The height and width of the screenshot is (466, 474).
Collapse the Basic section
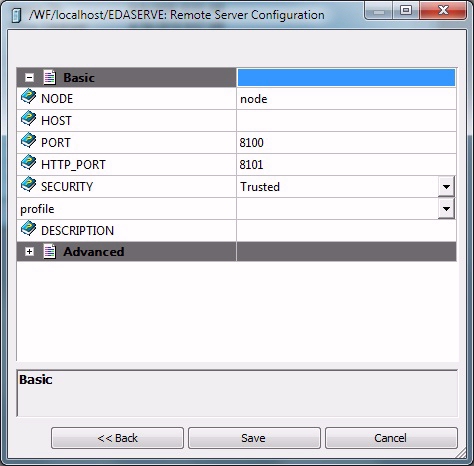click(x=29, y=78)
